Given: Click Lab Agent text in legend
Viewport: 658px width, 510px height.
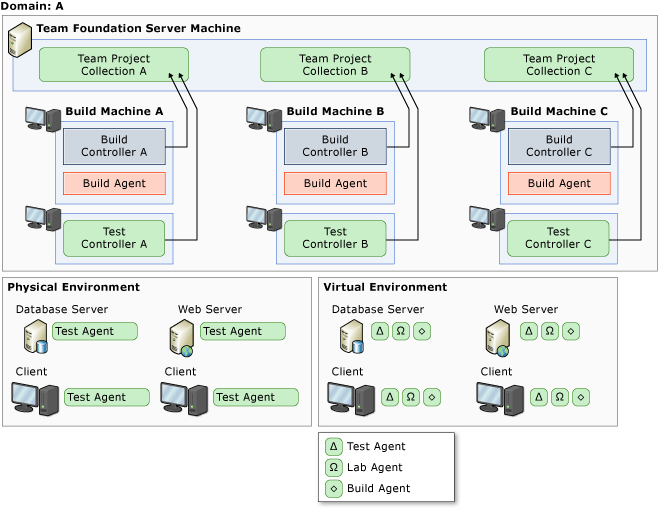Looking at the screenshot, I should [x=375, y=467].
